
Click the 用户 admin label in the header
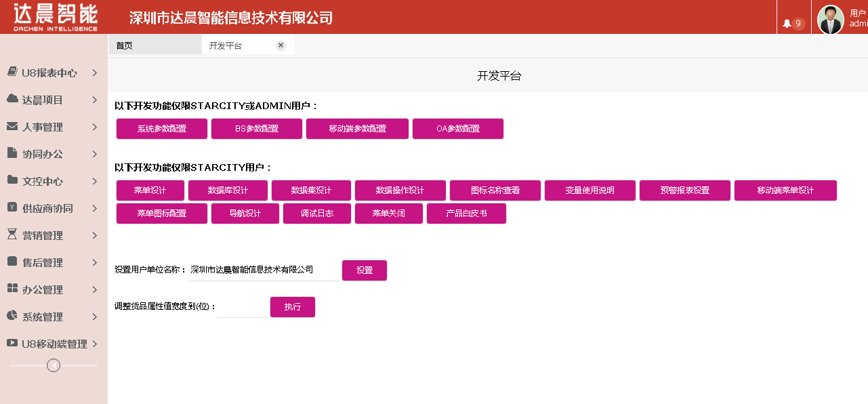pos(859,18)
